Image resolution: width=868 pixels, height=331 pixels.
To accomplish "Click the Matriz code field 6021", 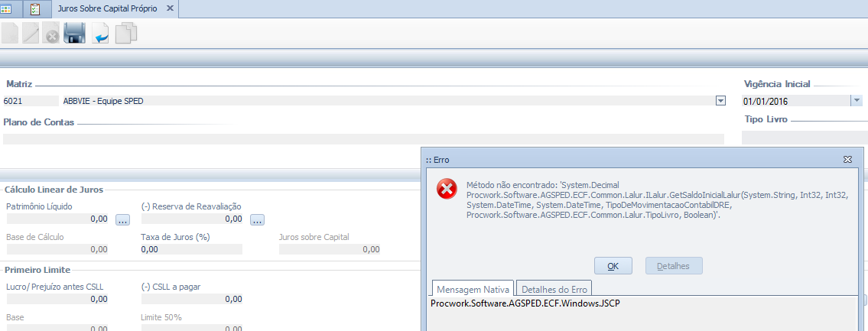I will [31, 101].
